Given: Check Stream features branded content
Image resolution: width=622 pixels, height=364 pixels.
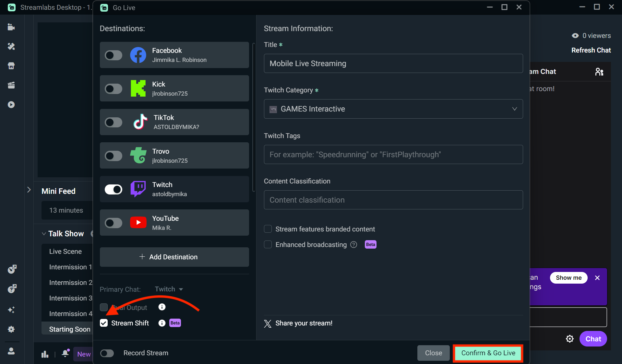Looking at the screenshot, I should pos(268,229).
